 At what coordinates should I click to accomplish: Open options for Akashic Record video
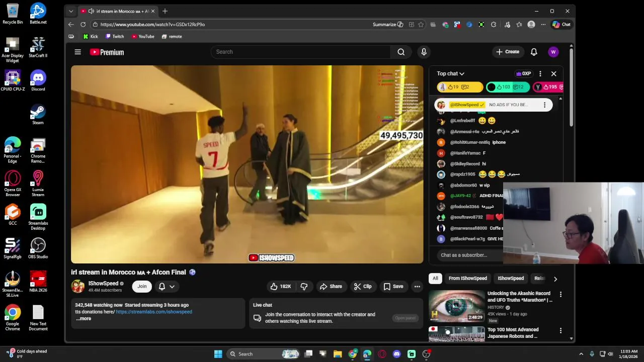(560, 294)
